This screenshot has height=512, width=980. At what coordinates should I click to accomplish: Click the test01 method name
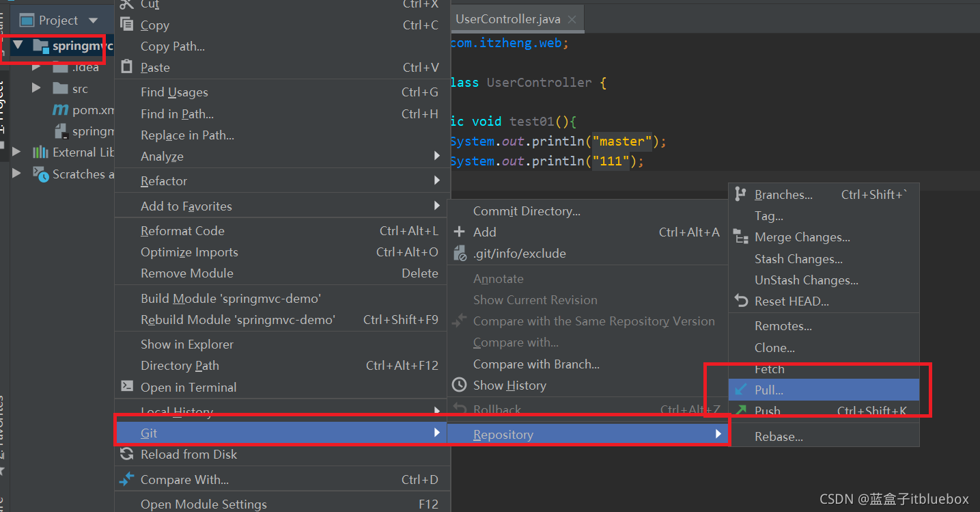[532, 122]
